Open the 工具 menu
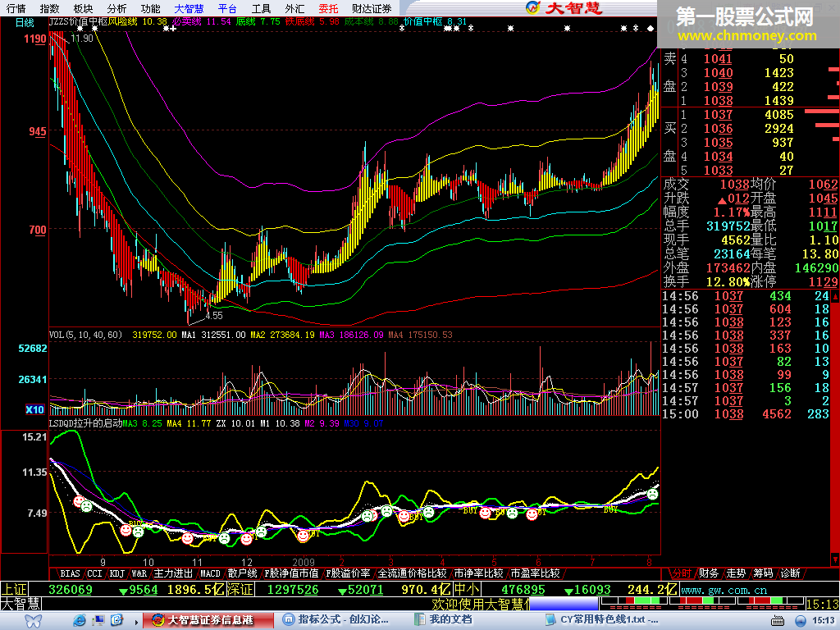Image resolution: width=840 pixels, height=630 pixels. pyautogui.click(x=261, y=8)
